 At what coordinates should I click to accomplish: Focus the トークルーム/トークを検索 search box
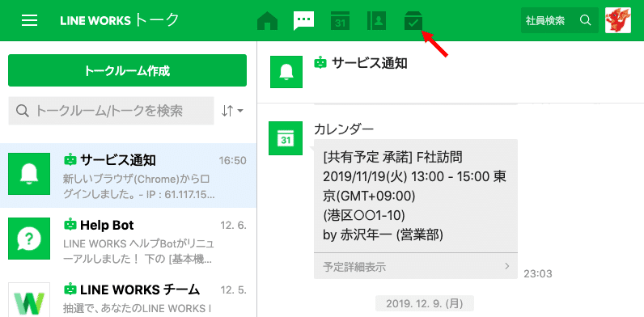(x=112, y=111)
